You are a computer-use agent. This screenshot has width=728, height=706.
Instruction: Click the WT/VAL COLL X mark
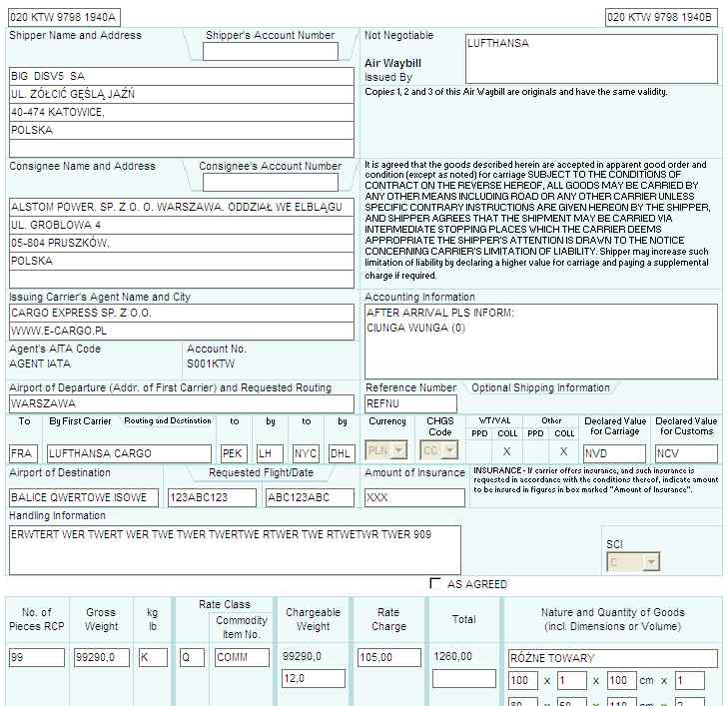click(x=507, y=451)
